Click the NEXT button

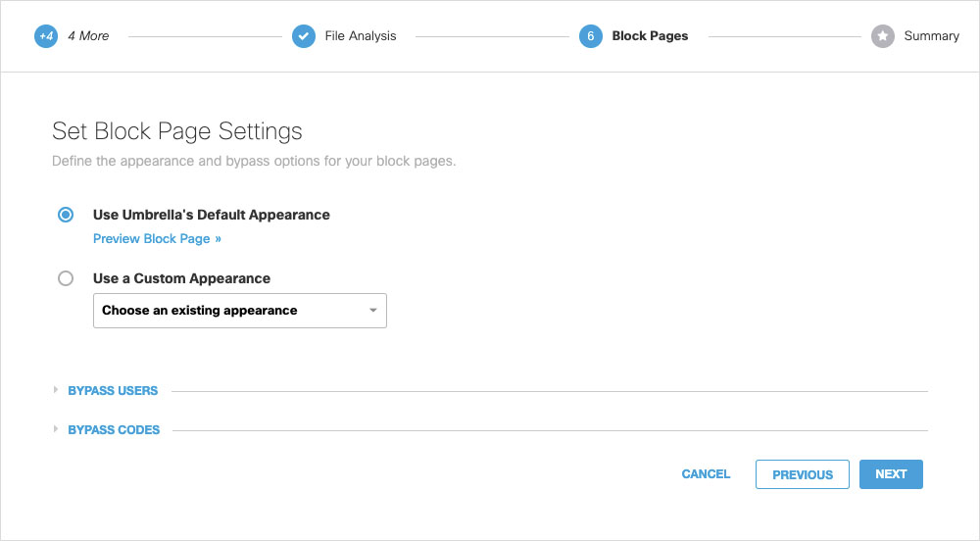[891, 474]
